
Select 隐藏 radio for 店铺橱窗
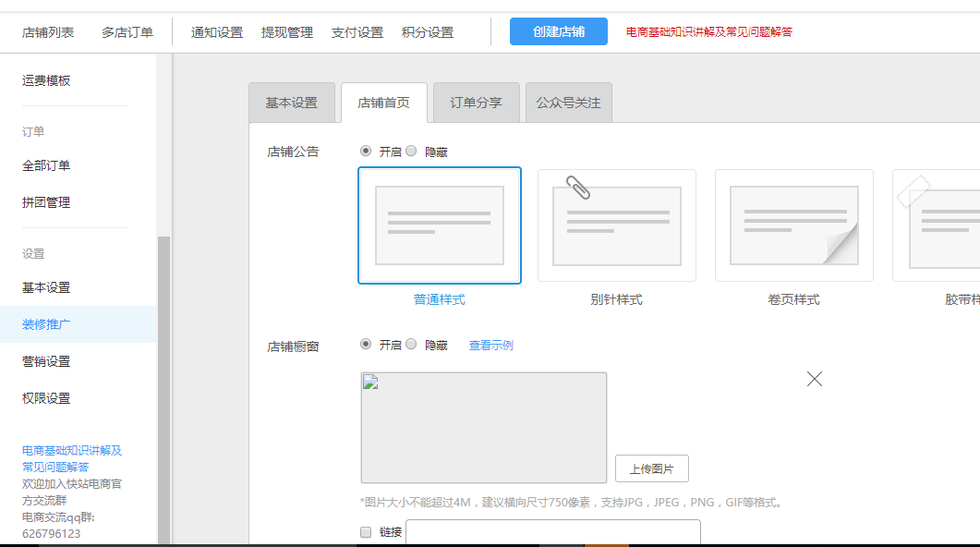click(412, 345)
